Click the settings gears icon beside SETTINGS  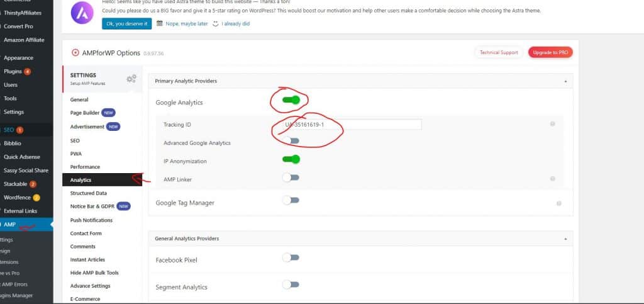131,79
